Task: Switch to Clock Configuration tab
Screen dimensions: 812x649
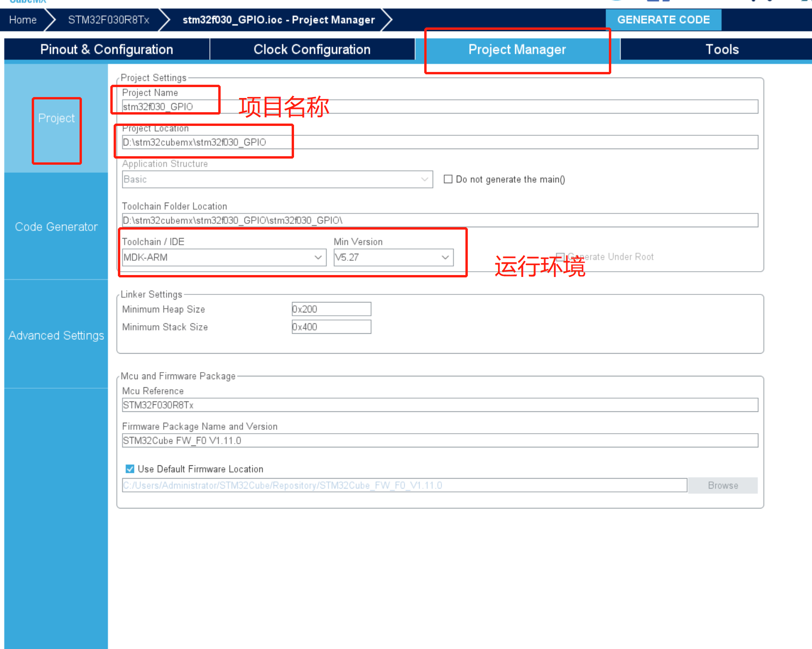Action: 312,49
